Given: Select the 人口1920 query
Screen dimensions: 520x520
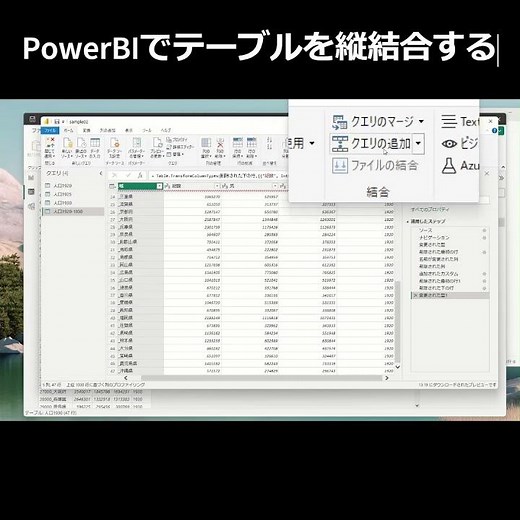Looking at the screenshot, I should point(73,186).
